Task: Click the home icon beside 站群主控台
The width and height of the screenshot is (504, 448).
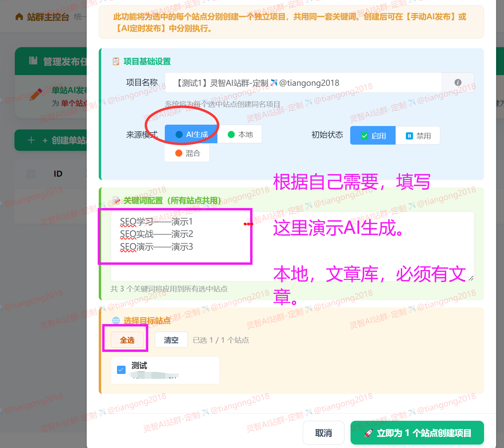Action: [x=19, y=16]
